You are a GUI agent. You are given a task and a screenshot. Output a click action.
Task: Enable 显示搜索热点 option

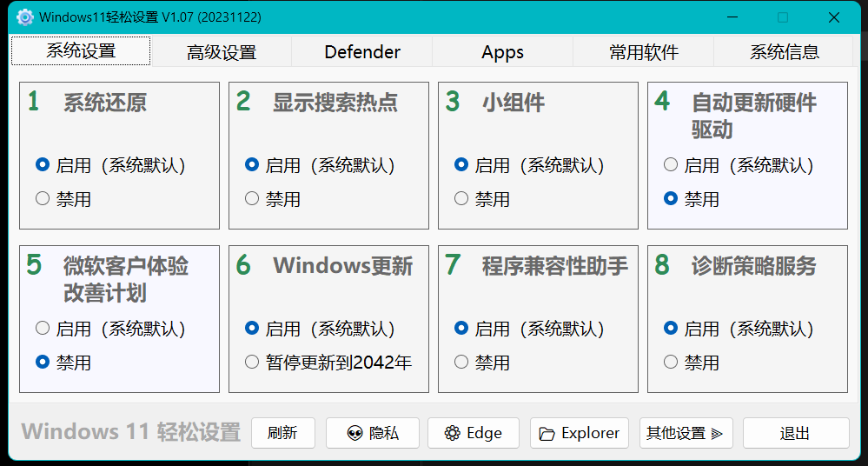tap(320, 165)
